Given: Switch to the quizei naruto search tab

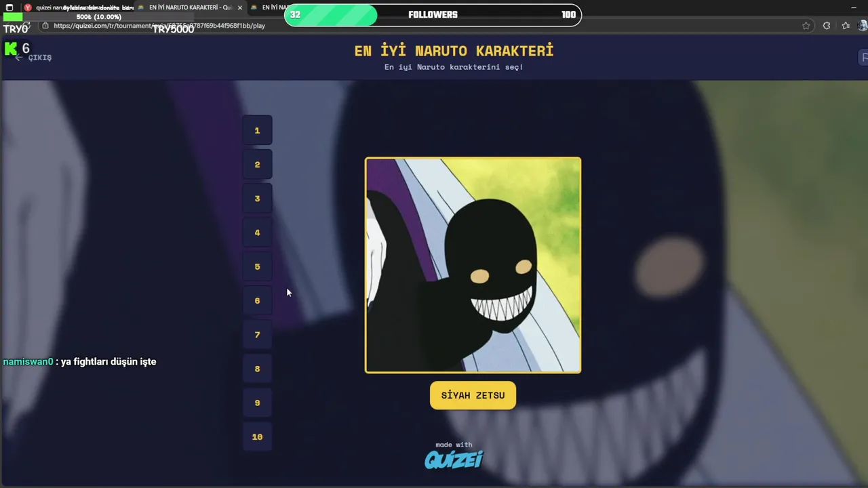Looking at the screenshot, I should [x=78, y=7].
